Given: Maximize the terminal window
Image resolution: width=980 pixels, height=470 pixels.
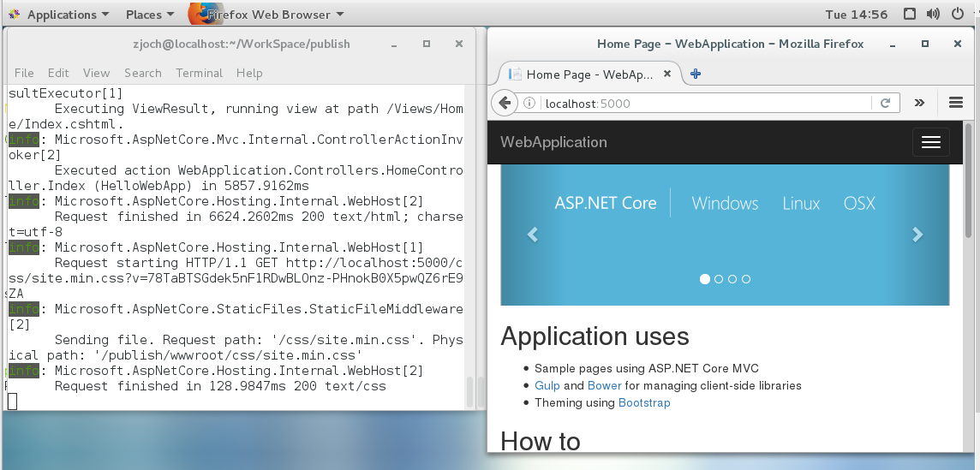Looking at the screenshot, I should click(x=427, y=44).
